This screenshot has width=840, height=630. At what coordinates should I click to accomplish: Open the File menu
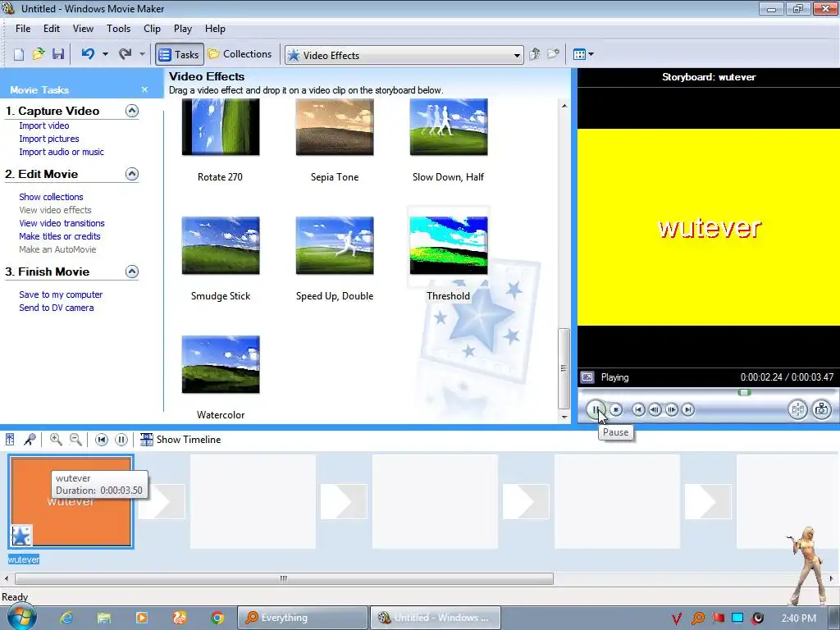(x=23, y=29)
